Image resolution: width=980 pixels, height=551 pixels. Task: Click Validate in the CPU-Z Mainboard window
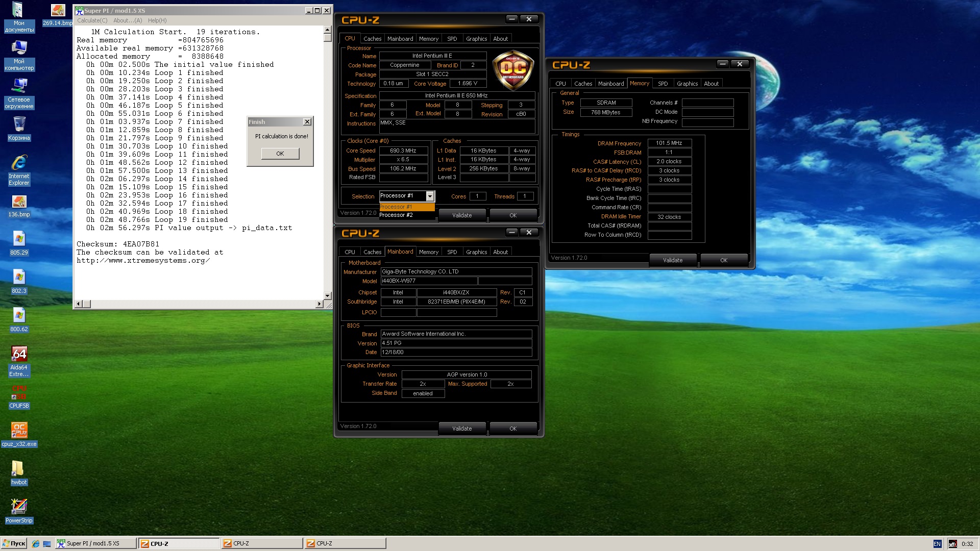pyautogui.click(x=462, y=429)
